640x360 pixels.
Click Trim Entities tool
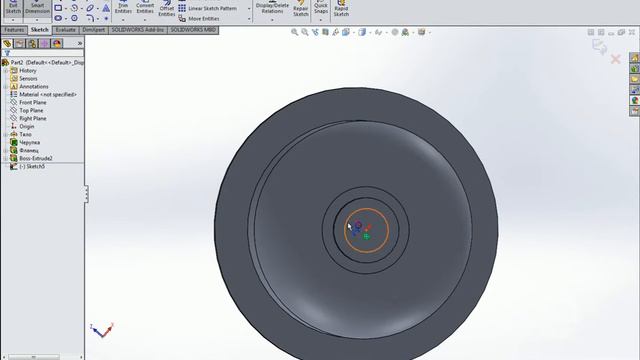pyautogui.click(x=123, y=7)
